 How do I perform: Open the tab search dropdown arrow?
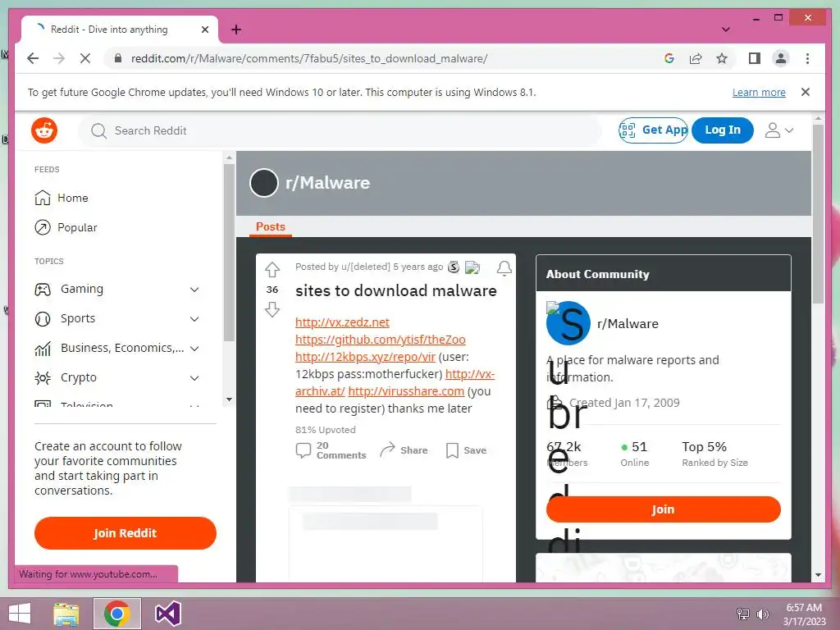click(725, 30)
